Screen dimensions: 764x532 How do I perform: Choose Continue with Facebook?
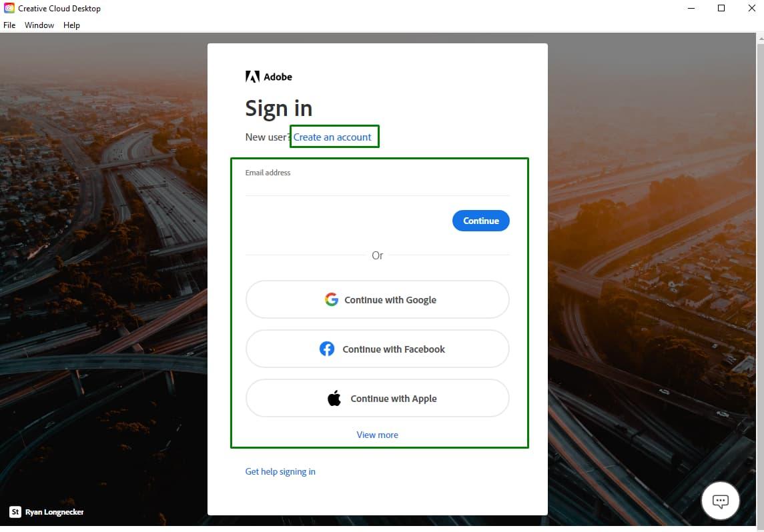tap(377, 349)
